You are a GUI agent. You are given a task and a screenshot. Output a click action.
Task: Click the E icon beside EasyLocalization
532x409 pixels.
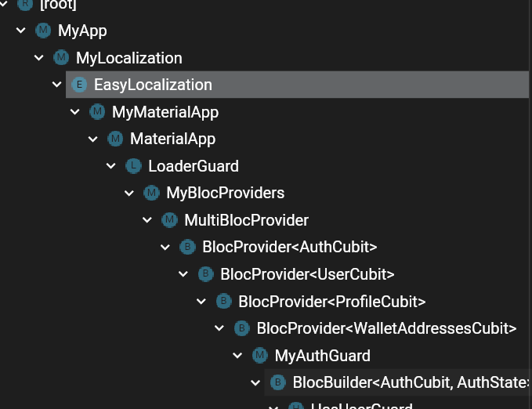[79, 85]
